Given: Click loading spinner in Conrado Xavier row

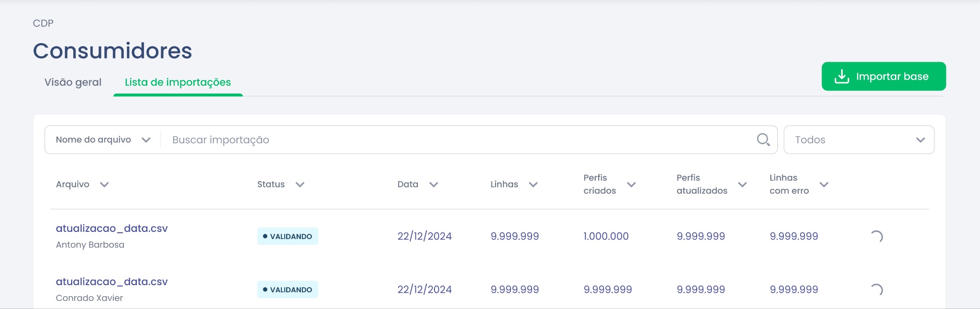Looking at the screenshot, I should [x=877, y=289].
